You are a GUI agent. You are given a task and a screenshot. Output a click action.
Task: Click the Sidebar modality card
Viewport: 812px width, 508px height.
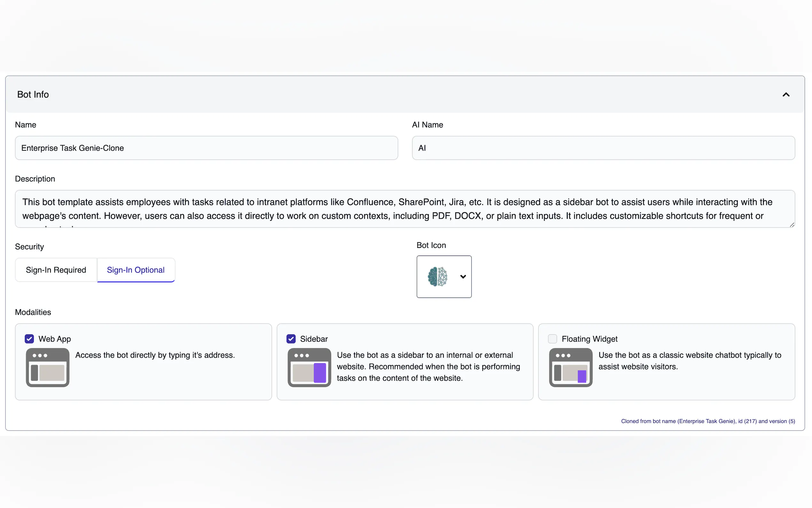point(404,362)
